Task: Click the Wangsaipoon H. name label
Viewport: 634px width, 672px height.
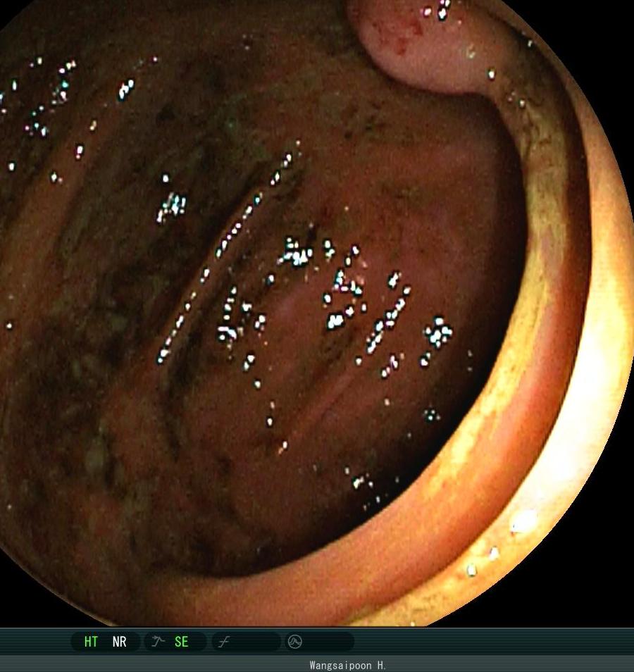Action: pos(347,665)
